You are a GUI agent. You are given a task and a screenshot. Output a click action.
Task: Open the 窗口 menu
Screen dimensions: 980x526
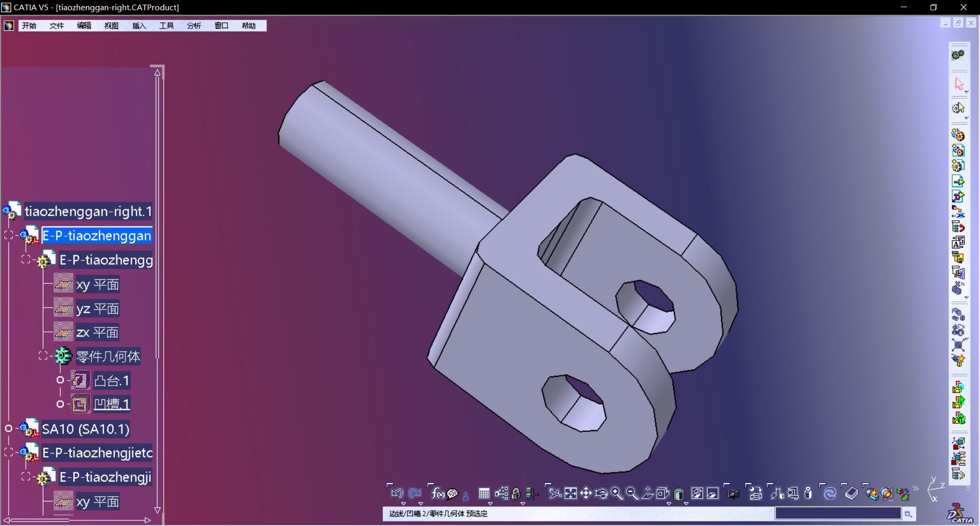pyautogui.click(x=222, y=26)
